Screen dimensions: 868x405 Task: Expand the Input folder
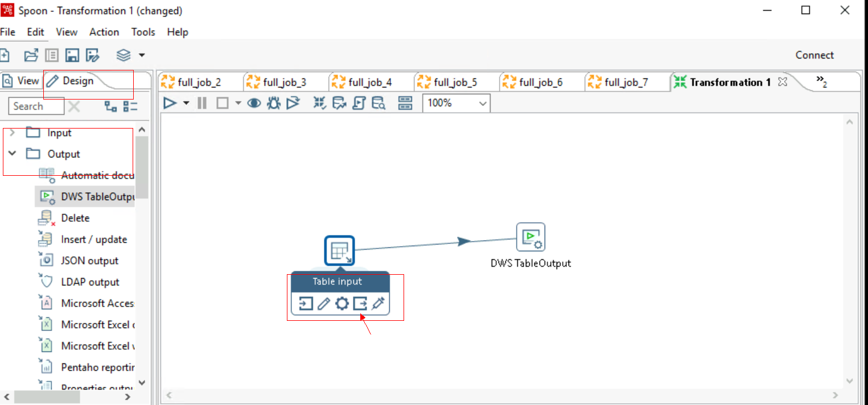[x=12, y=133]
